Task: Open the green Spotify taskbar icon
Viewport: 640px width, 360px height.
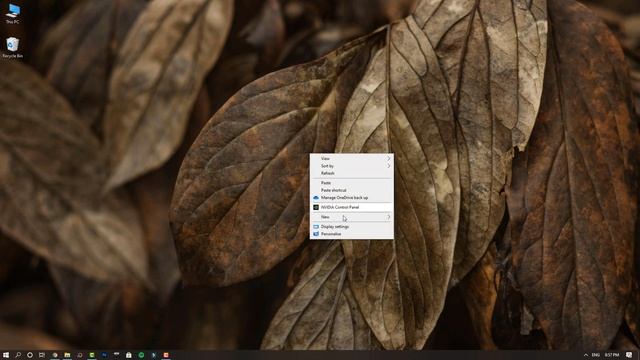Action: point(141,355)
